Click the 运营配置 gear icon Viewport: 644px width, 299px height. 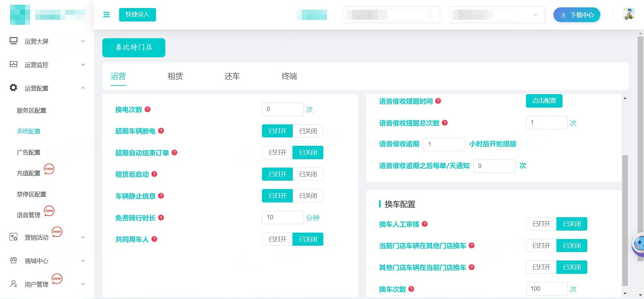point(13,88)
